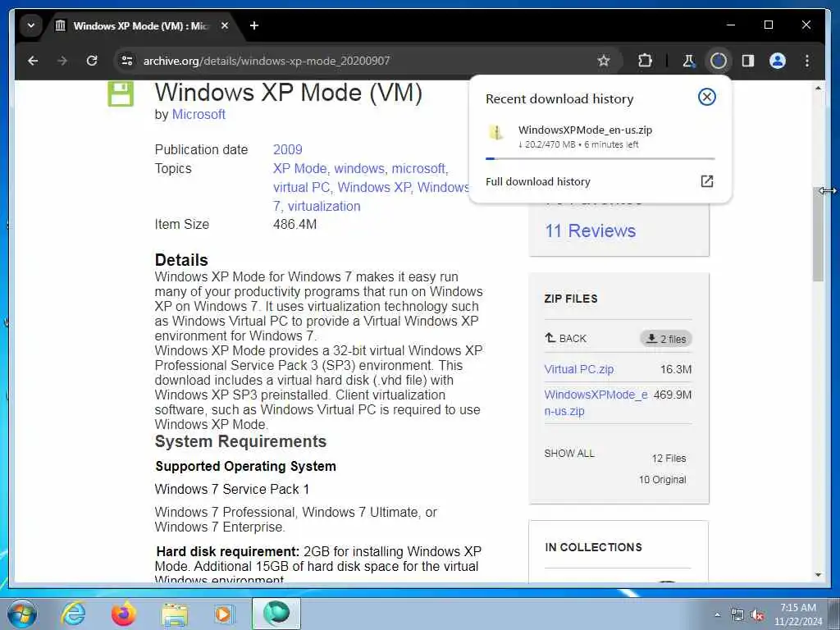Screen dimensions: 840x630
Task: Launch Firefox from the taskbar
Action: [x=124, y=614]
